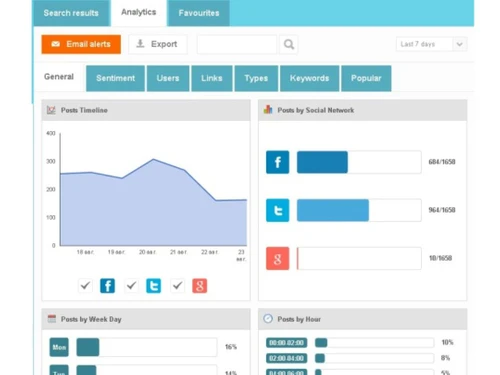Open the Search results tab
This screenshot has width=500, height=375.
tap(71, 13)
